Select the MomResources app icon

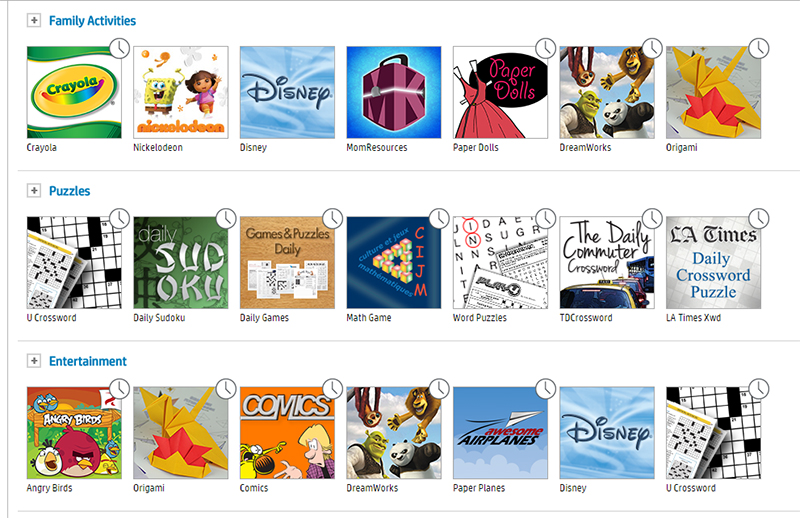(394, 92)
